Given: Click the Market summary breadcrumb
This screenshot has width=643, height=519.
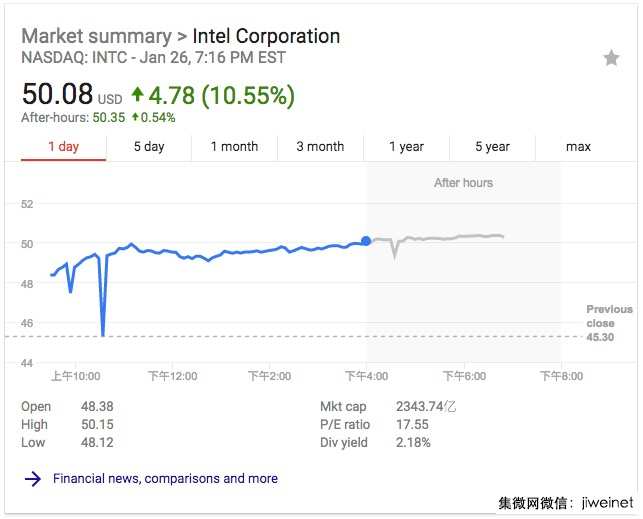Looking at the screenshot, I should (96, 37).
